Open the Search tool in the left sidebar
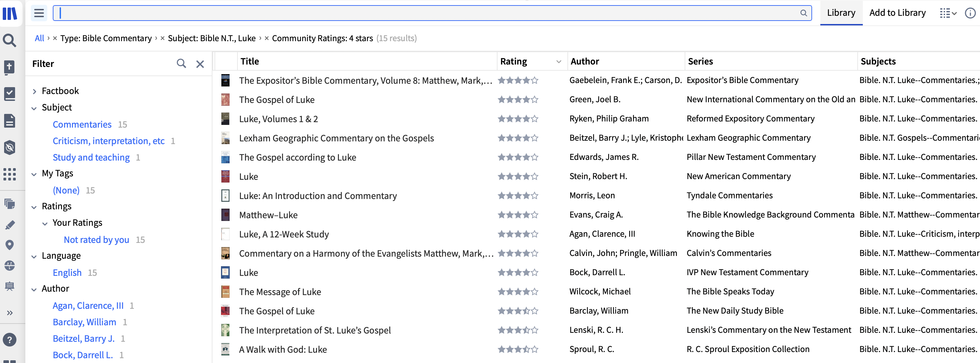The width and height of the screenshot is (980, 363). click(10, 40)
